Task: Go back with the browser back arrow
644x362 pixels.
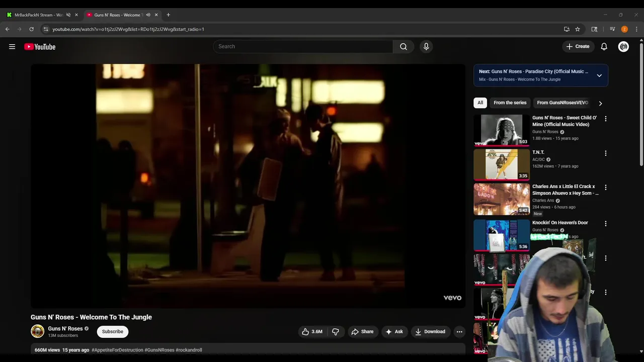Action: click(x=8, y=29)
